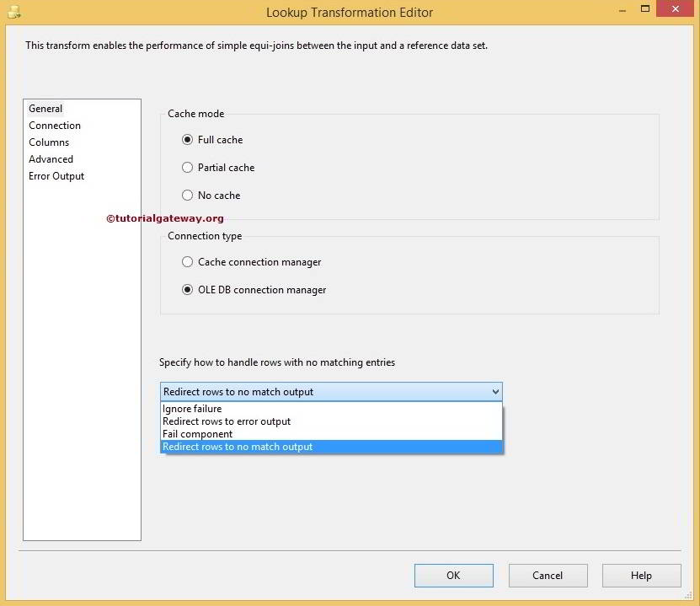The height and width of the screenshot is (606, 700).
Task: Open the no-match handling dropdown arrow
Action: click(494, 392)
